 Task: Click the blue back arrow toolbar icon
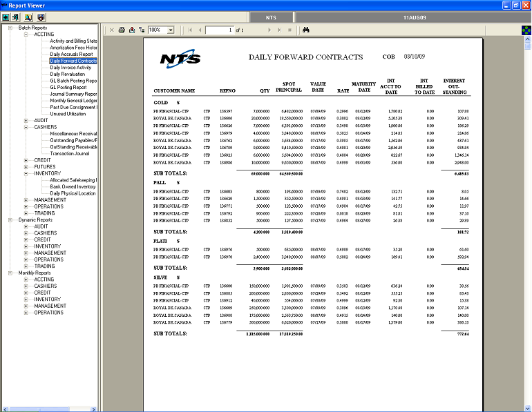click(x=6, y=17)
